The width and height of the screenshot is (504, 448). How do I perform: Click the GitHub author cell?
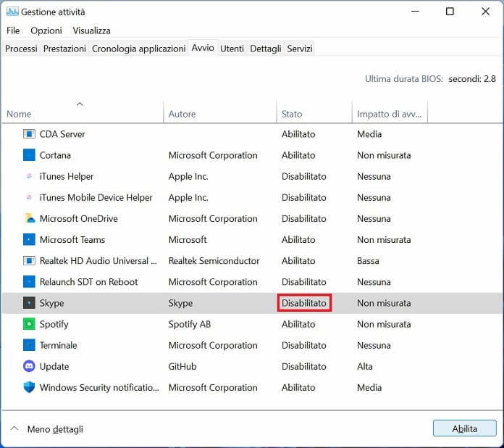182,366
